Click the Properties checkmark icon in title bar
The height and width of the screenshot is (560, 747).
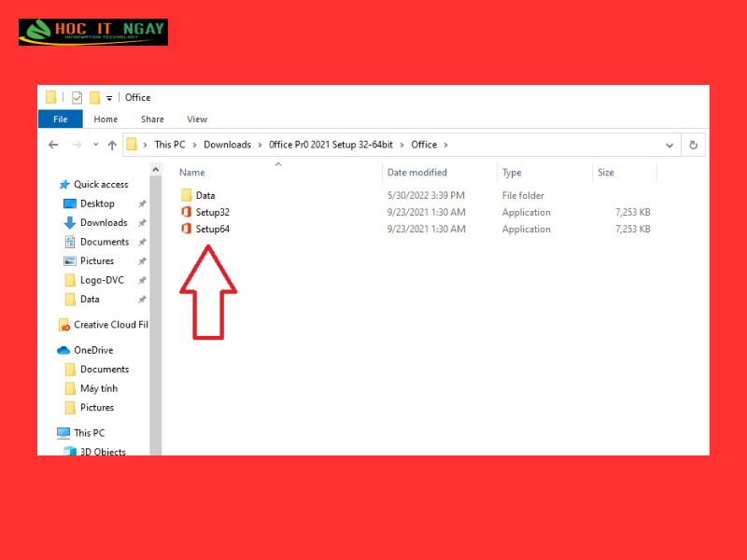(77, 98)
